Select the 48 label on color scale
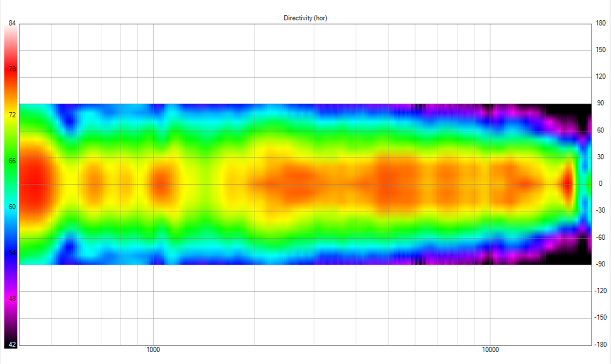The height and width of the screenshot is (364, 611). 13,299
